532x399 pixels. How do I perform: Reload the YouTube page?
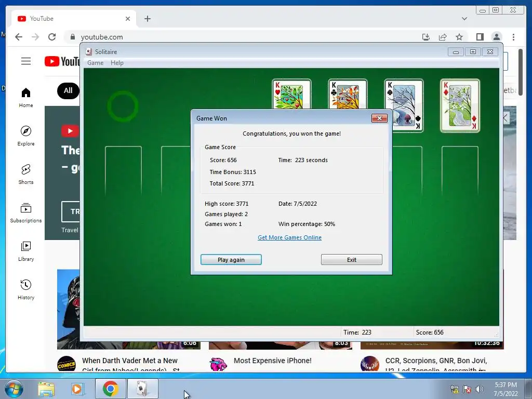tap(52, 37)
